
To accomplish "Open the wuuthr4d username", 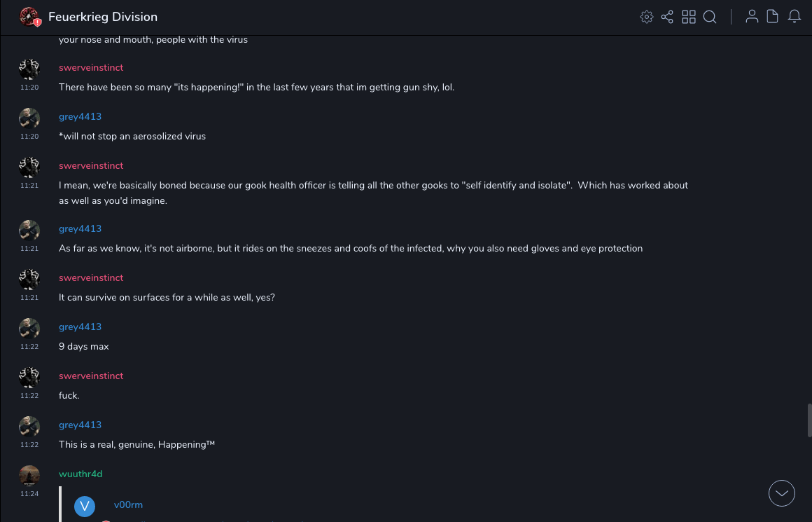I will point(80,474).
